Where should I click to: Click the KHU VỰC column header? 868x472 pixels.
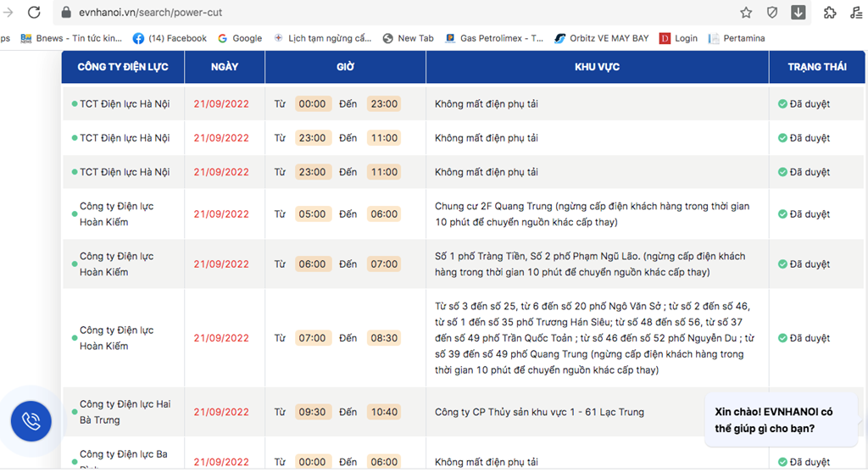click(x=598, y=67)
